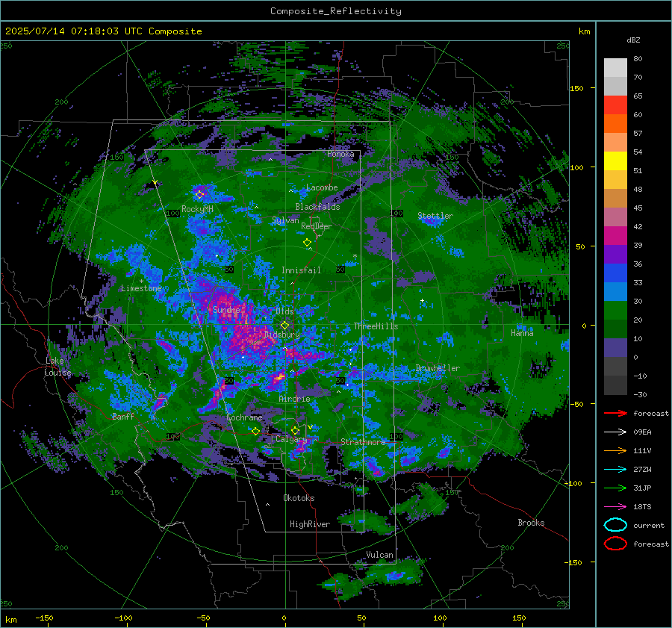Click the cyan 'current' ellipse legend icon
The image size is (672, 628).
[615, 525]
